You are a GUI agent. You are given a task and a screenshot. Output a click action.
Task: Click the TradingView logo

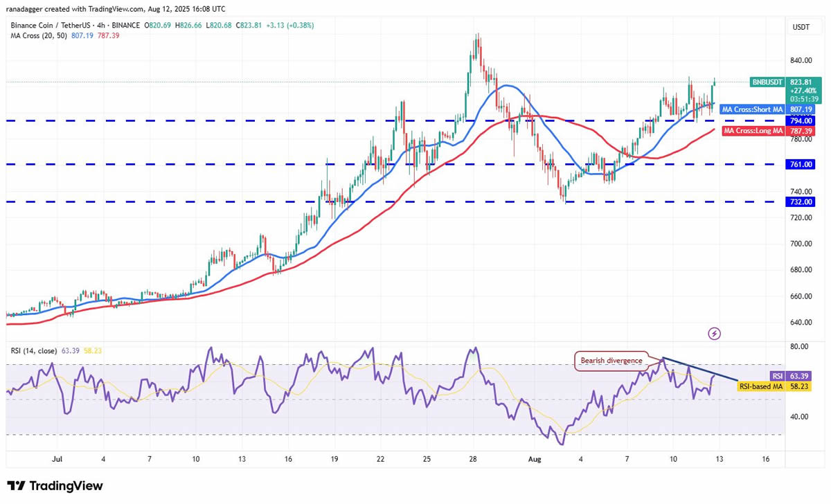(x=55, y=486)
